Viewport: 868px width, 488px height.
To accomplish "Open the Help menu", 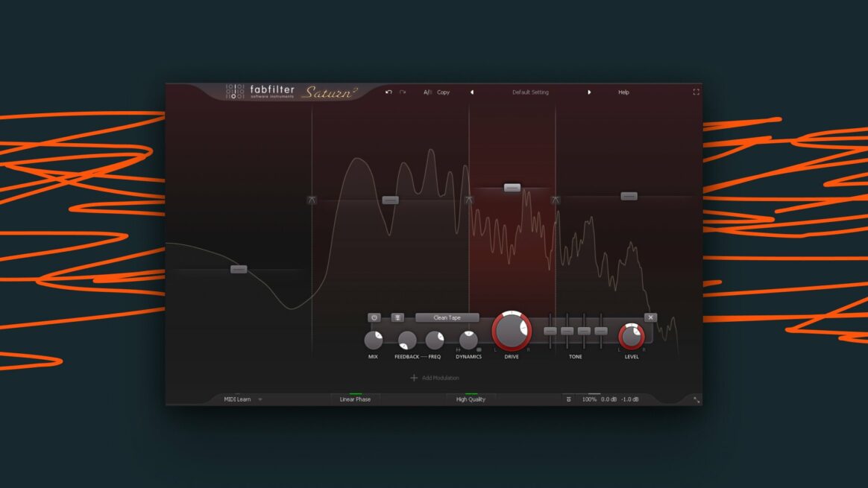I will pos(623,92).
